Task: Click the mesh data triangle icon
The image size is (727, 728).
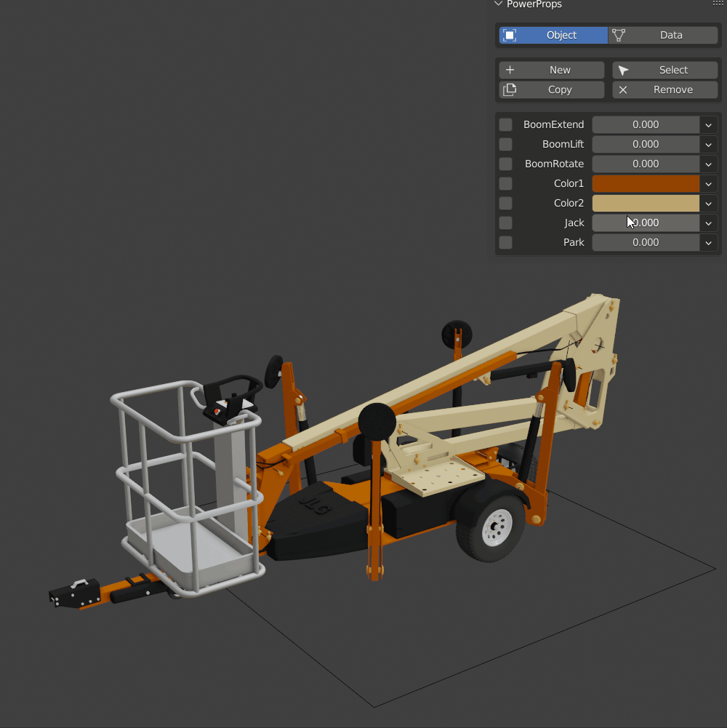Action: coord(619,36)
